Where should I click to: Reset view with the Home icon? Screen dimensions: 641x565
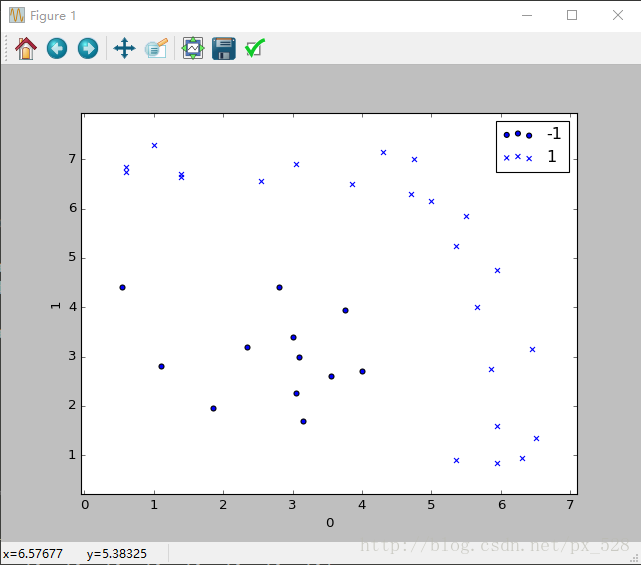click(26, 48)
